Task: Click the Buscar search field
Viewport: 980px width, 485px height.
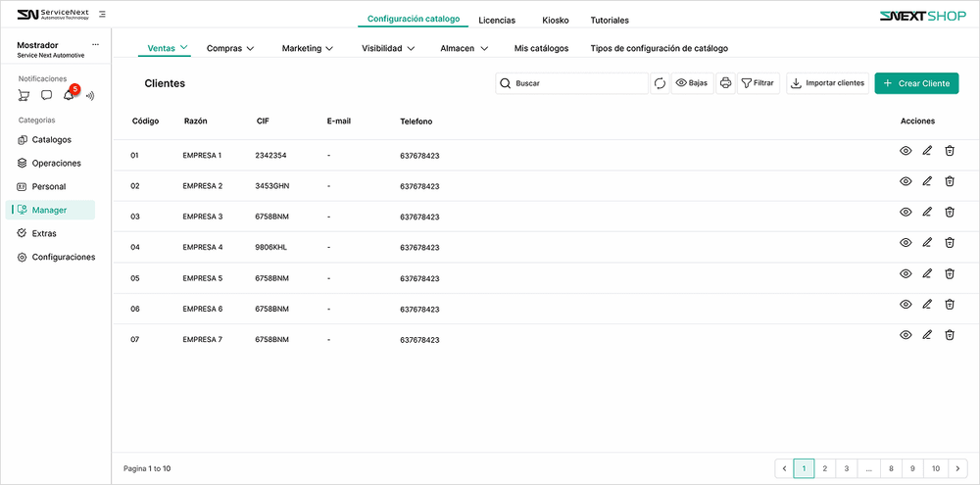Action: pos(578,83)
